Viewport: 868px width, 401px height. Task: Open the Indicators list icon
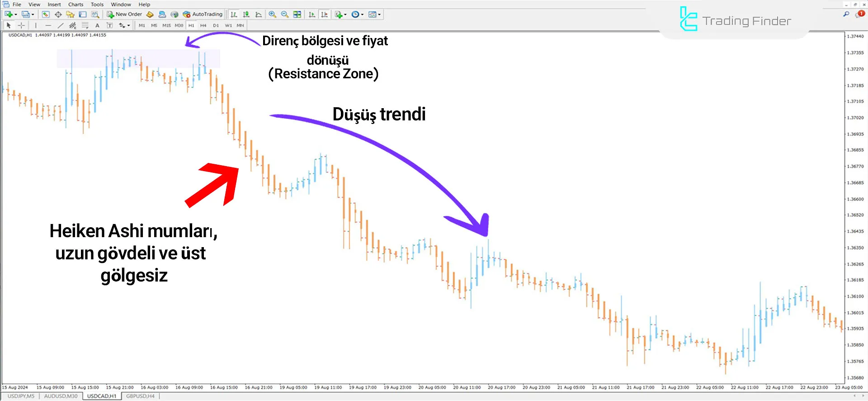tap(339, 14)
